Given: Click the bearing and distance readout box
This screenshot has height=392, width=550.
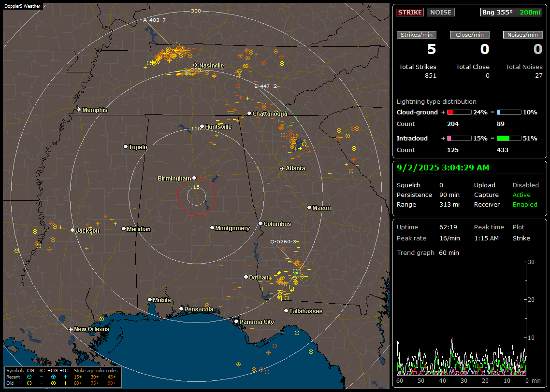Looking at the screenshot, I should [x=511, y=12].
